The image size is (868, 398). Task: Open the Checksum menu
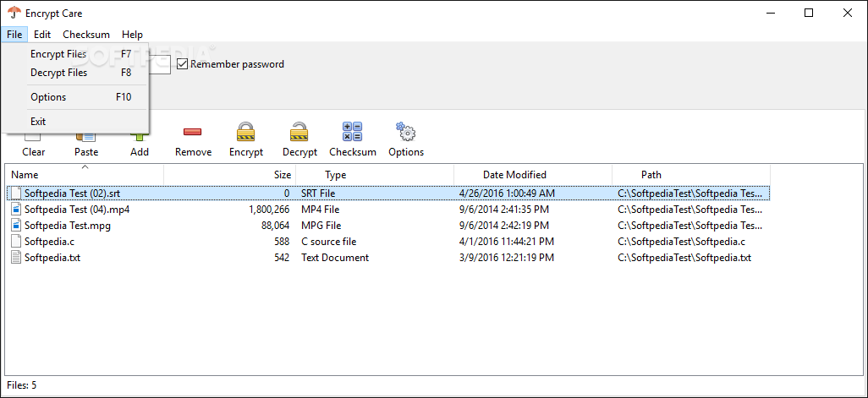pyautogui.click(x=86, y=35)
